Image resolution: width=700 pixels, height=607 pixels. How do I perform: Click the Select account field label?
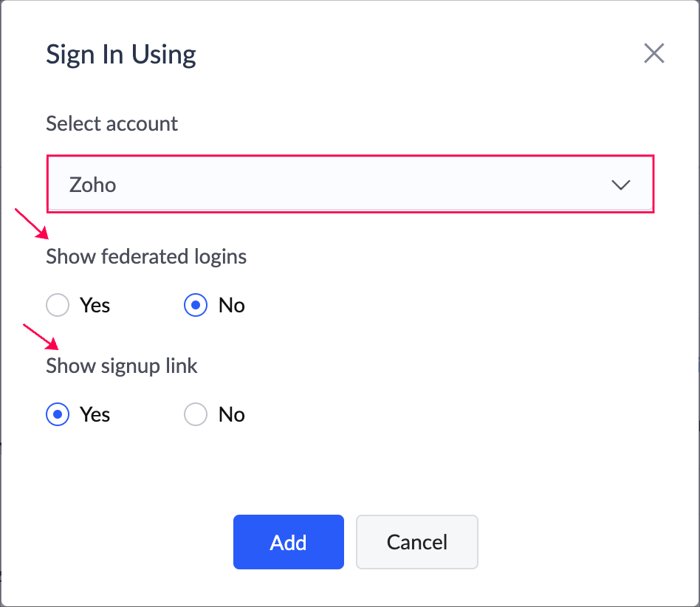click(111, 123)
